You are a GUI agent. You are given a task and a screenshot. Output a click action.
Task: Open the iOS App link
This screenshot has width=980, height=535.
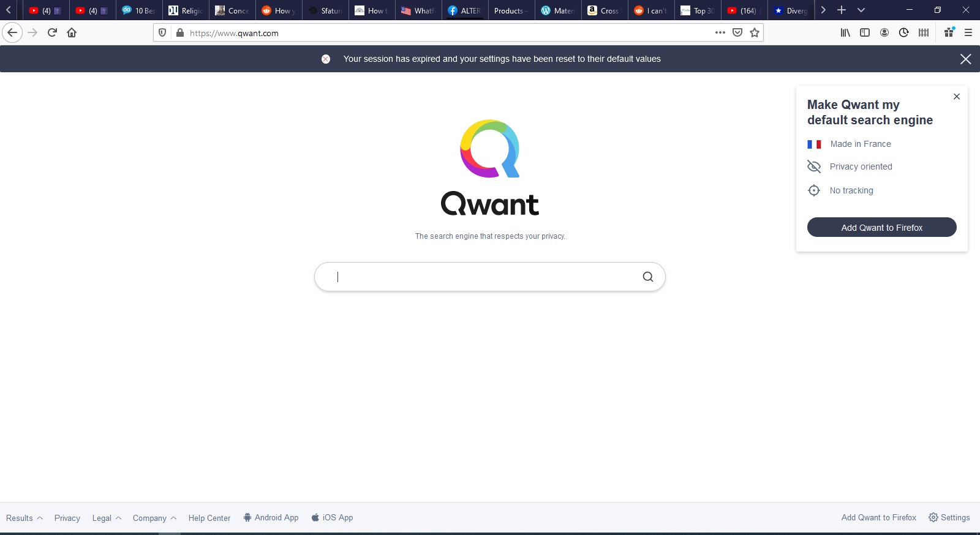332,517
